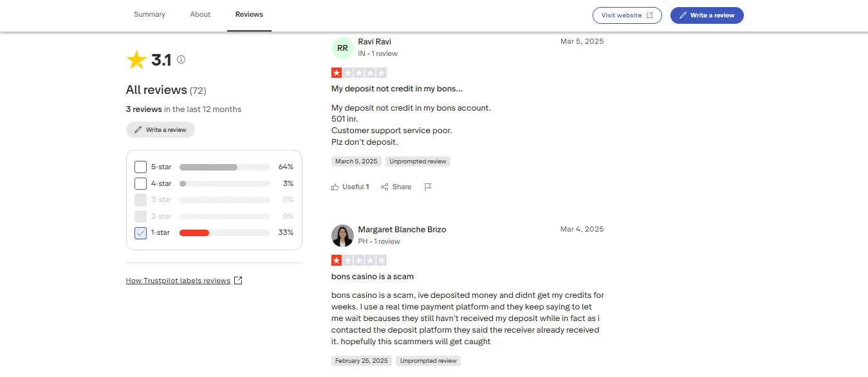The image size is (868, 377).
Task: Click the disabled 2-star filter checkbox
Action: click(x=140, y=216)
